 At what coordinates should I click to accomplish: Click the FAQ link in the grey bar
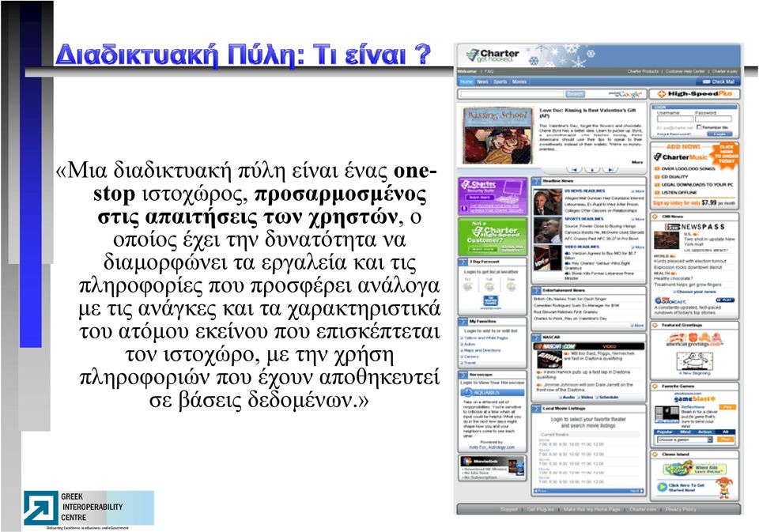point(489,72)
